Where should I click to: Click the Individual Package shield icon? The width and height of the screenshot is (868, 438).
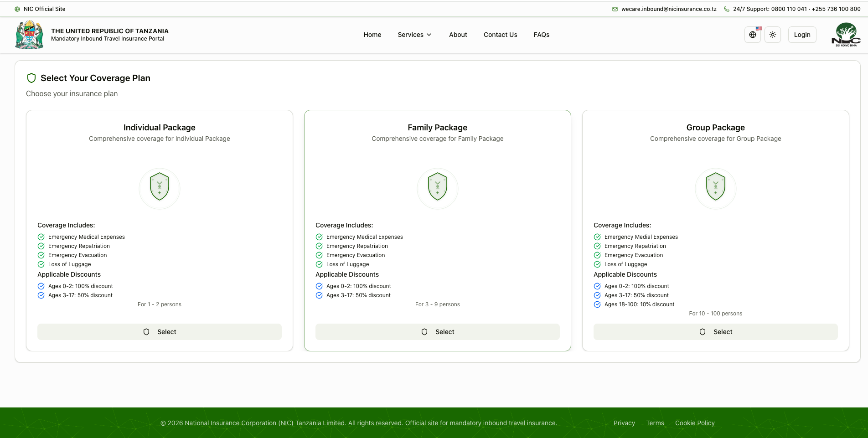(x=160, y=186)
